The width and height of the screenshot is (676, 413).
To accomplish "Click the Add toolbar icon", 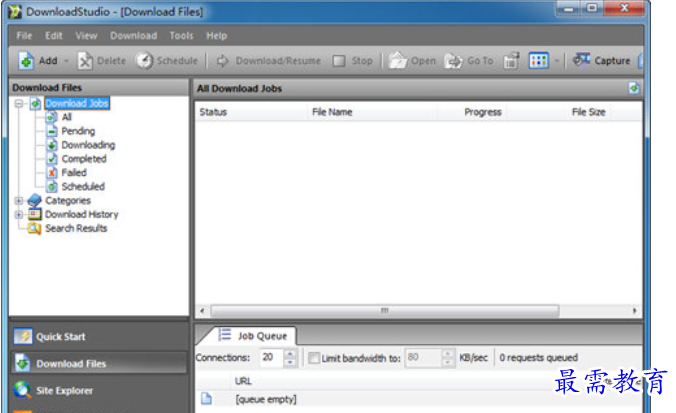I will click(26, 61).
